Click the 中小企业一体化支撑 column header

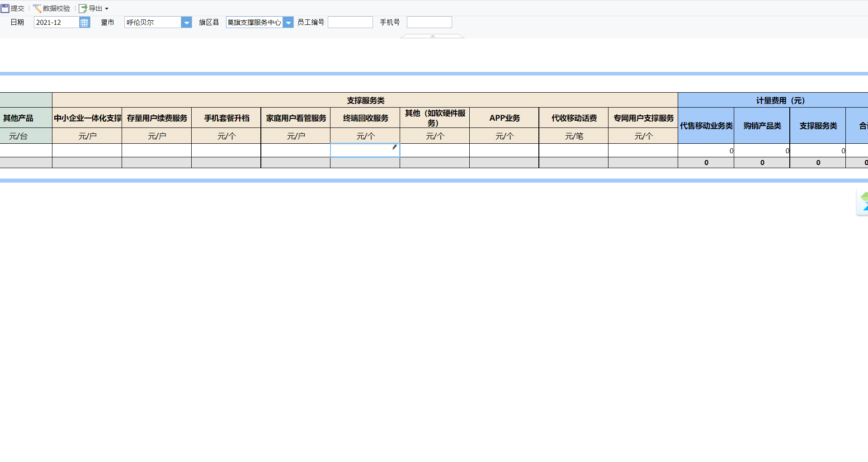click(87, 118)
